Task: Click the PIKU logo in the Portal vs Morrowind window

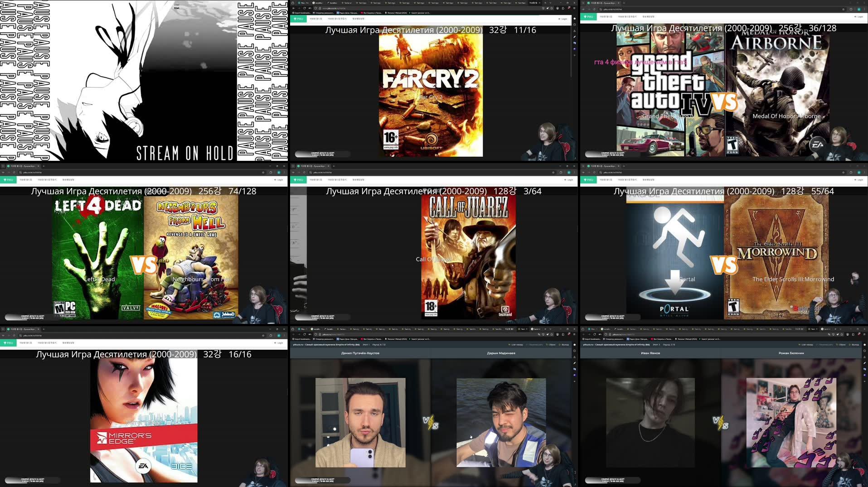Action: click(588, 180)
